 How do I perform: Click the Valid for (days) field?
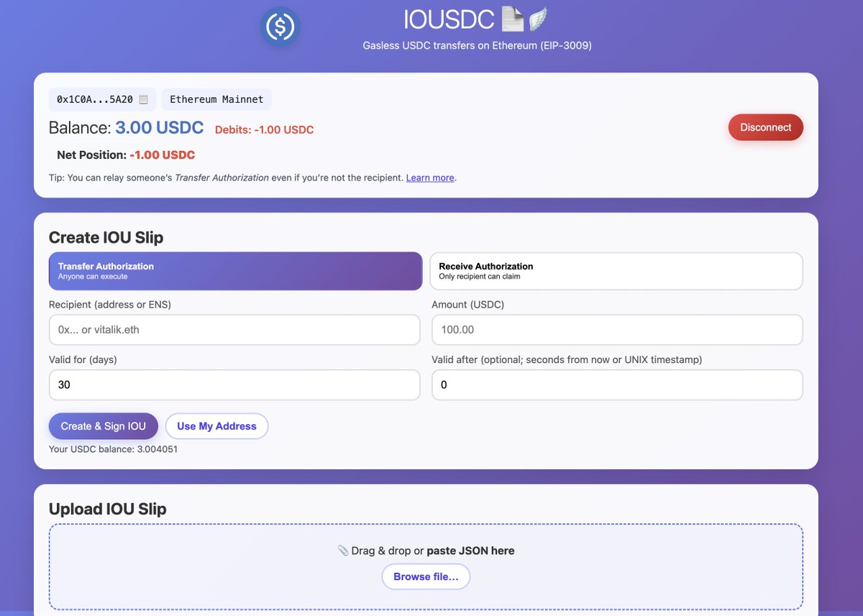(x=234, y=385)
